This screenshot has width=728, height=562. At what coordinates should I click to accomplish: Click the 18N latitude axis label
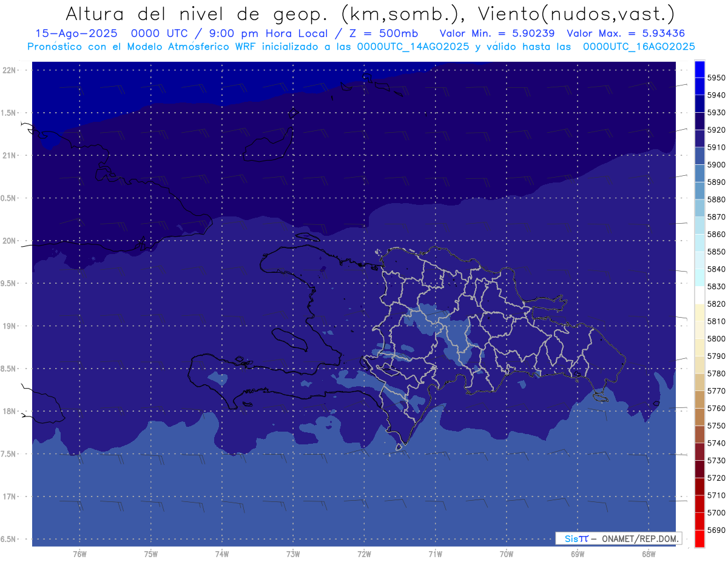pyautogui.click(x=8, y=411)
